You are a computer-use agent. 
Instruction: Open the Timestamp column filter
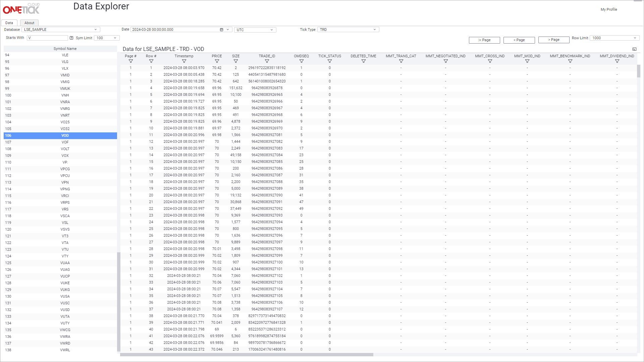click(184, 61)
